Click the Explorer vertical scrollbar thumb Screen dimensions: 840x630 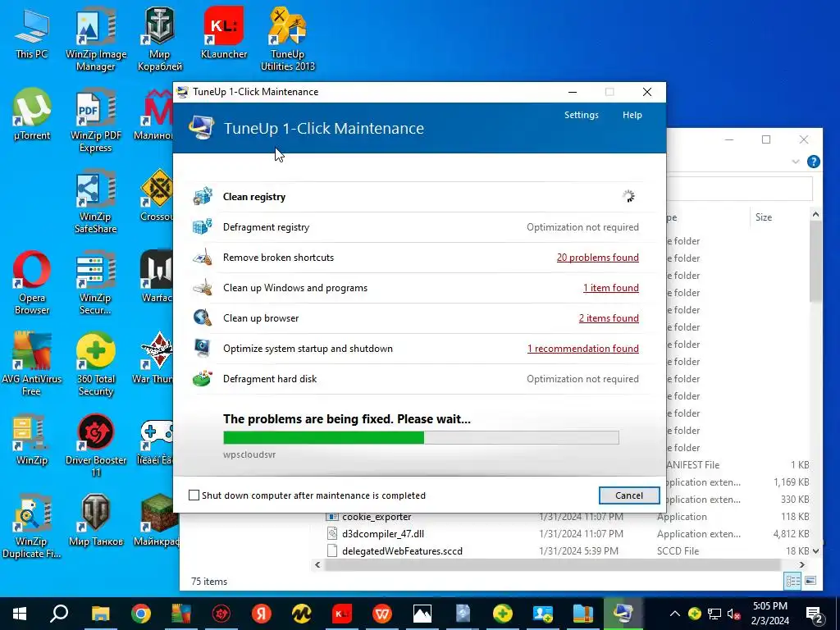[x=815, y=260]
